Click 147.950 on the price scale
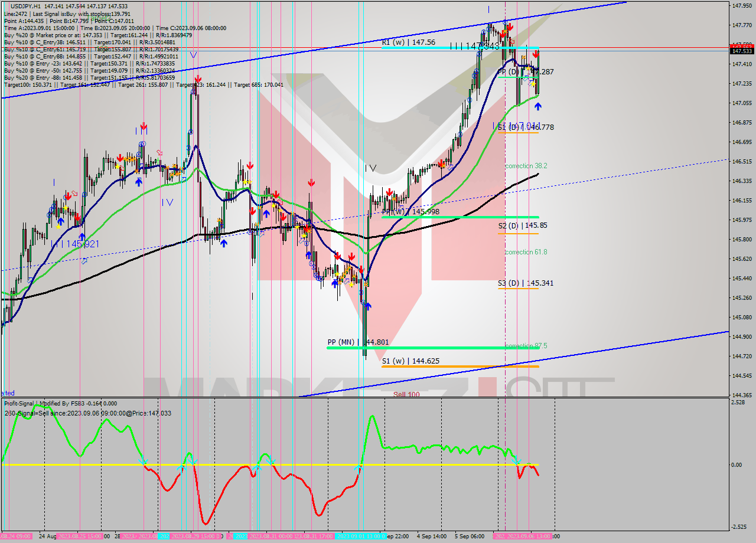Screen dimensions: 756x543 pyautogui.click(x=742, y=6)
